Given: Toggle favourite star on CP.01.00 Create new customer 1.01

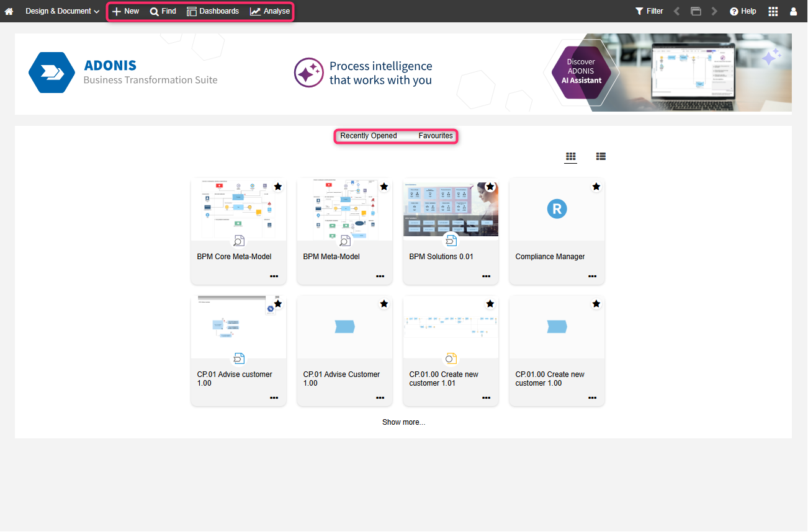Looking at the screenshot, I should (490, 304).
